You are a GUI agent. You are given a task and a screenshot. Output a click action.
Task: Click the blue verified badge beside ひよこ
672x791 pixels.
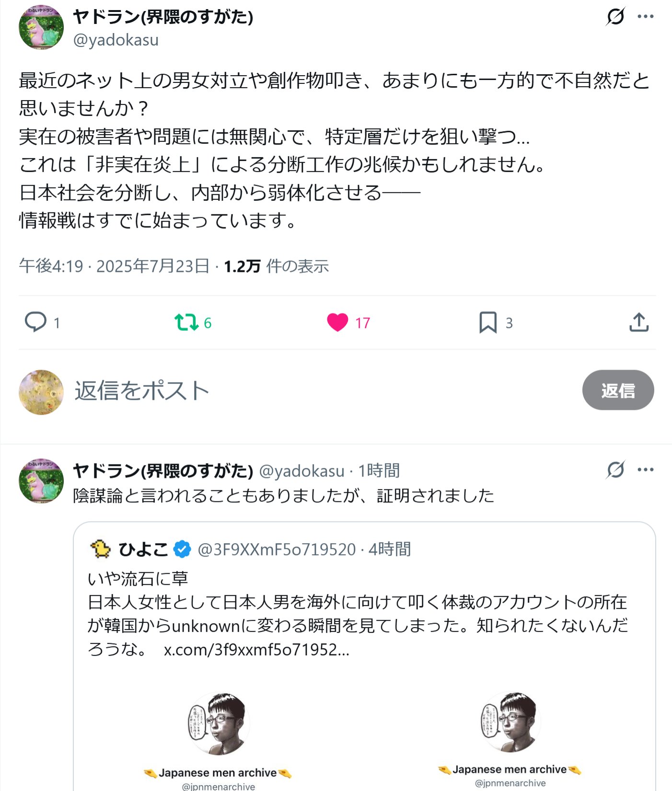[x=182, y=549]
